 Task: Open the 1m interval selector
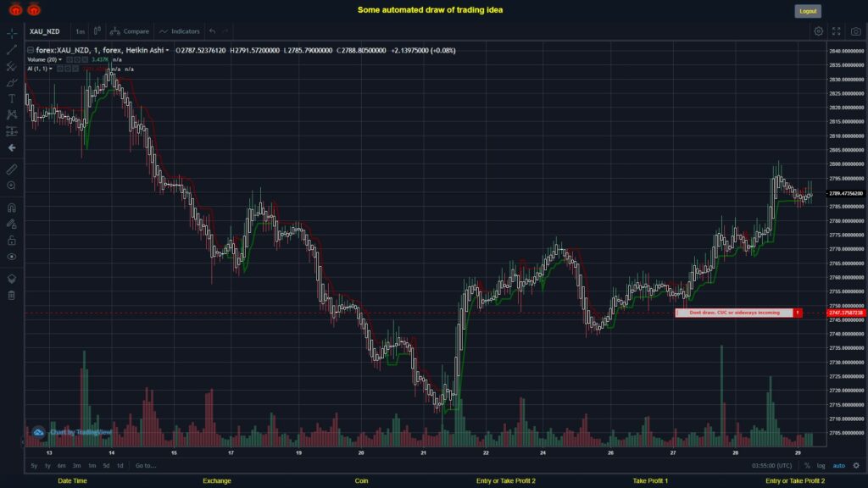point(81,31)
